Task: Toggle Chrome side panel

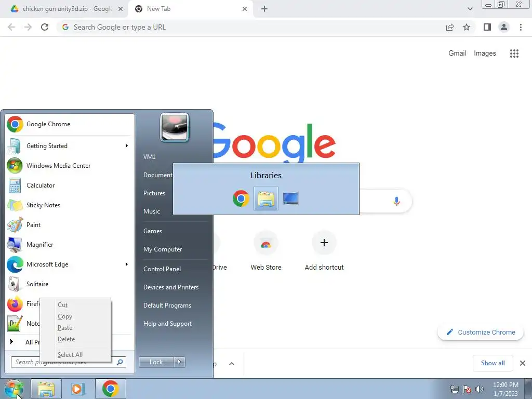Action: click(487, 27)
